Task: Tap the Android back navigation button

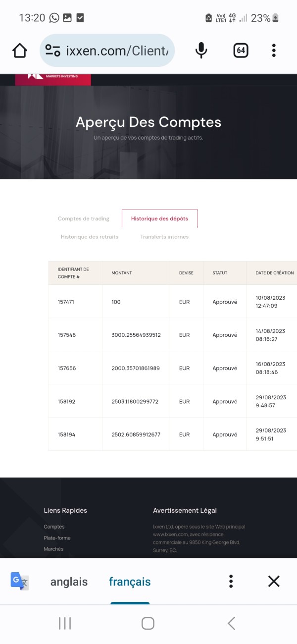Action: click(x=231, y=623)
